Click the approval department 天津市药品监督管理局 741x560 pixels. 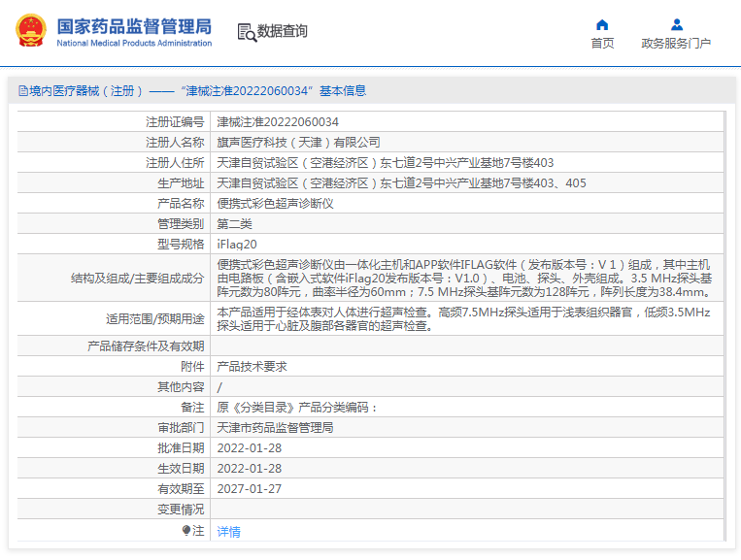coord(275,428)
